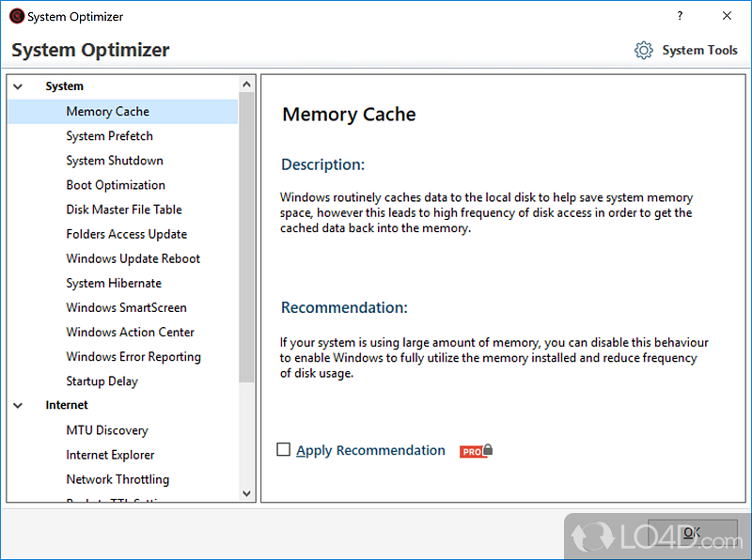752x560 pixels.
Task: Click the Description: heading
Action: [x=322, y=164]
